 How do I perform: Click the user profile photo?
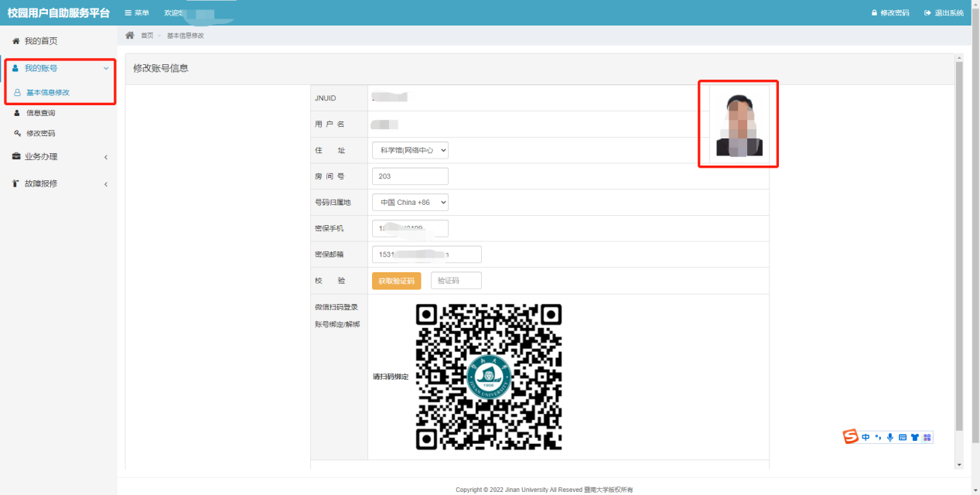click(x=739, y=124)
